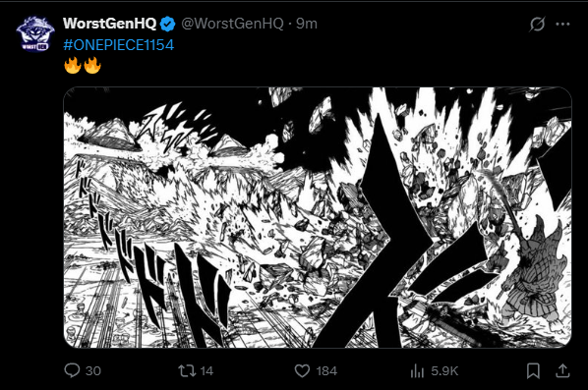Click the blue verified badge

167,24
